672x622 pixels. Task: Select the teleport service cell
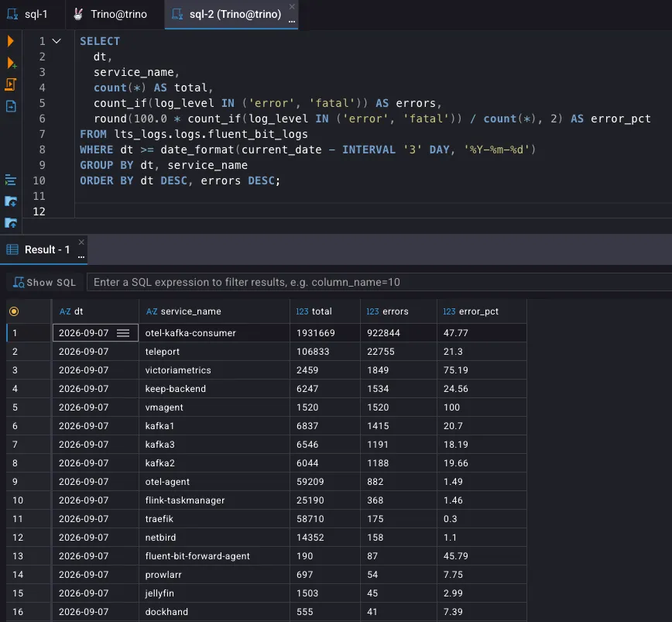tap(214, 352)
